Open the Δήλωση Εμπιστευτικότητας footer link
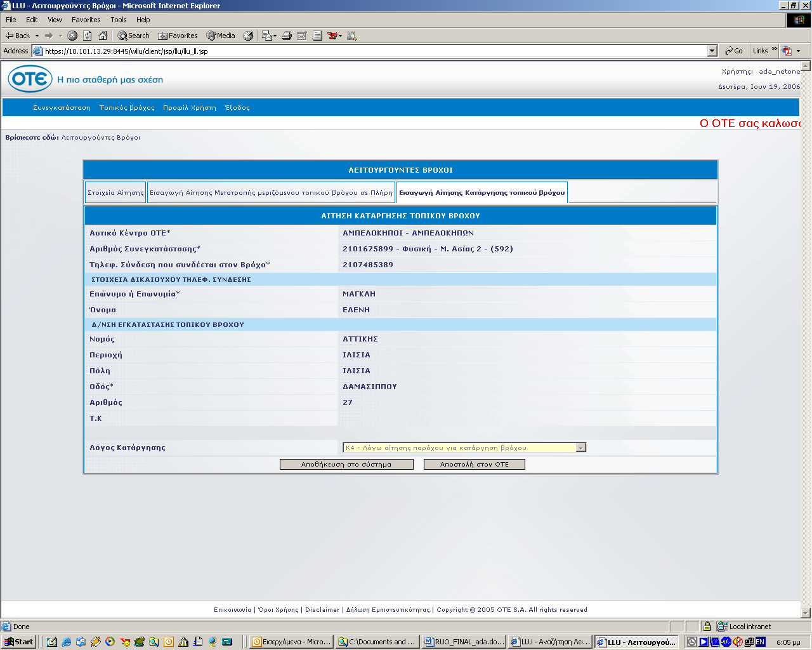Viewport: 812px width, 650px height. pyautogui.click(x=388, y=610)
